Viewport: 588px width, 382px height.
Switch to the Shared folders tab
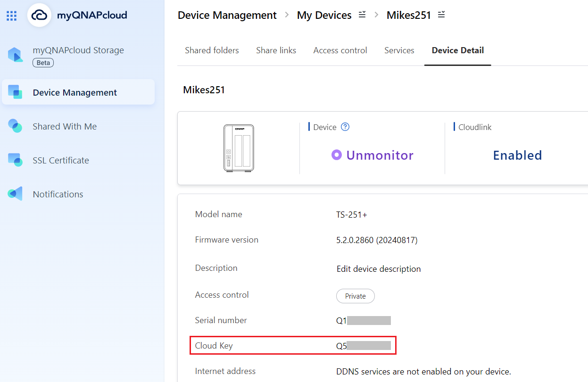tap(212, 50)
